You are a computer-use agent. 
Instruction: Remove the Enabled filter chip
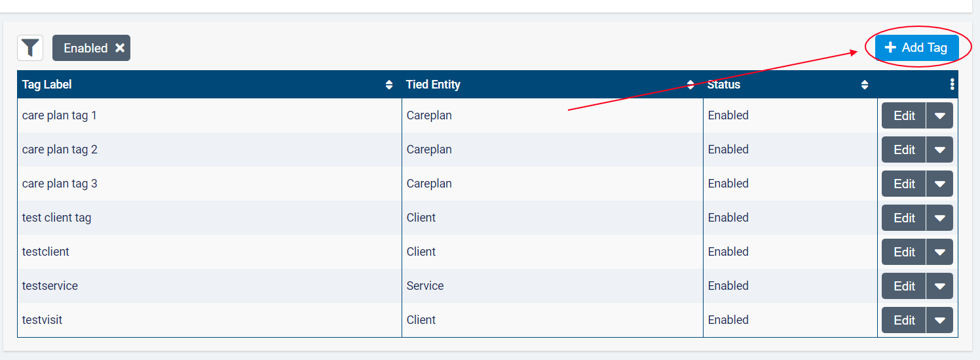coord(120,48)
